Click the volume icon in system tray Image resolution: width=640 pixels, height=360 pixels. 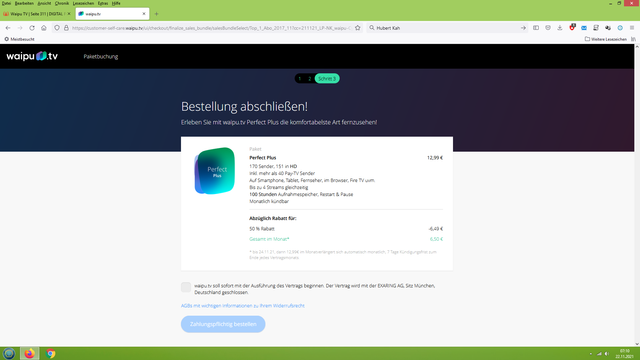point(607,353)
